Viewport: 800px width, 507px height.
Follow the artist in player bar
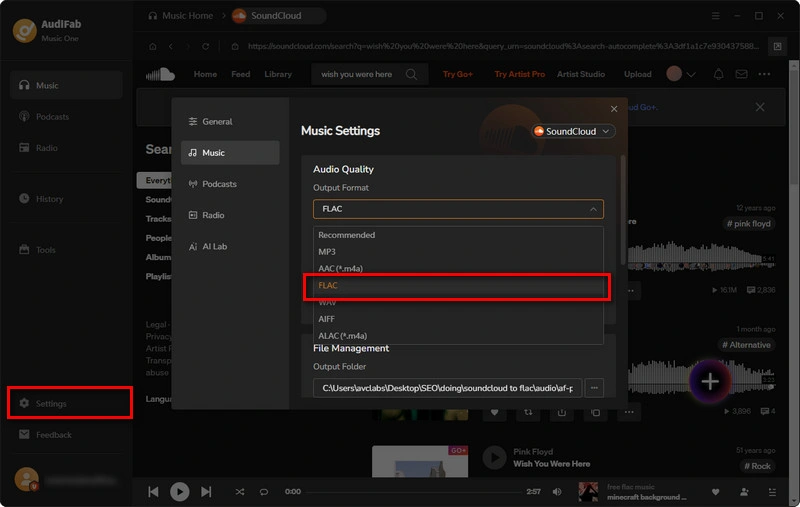744,492
